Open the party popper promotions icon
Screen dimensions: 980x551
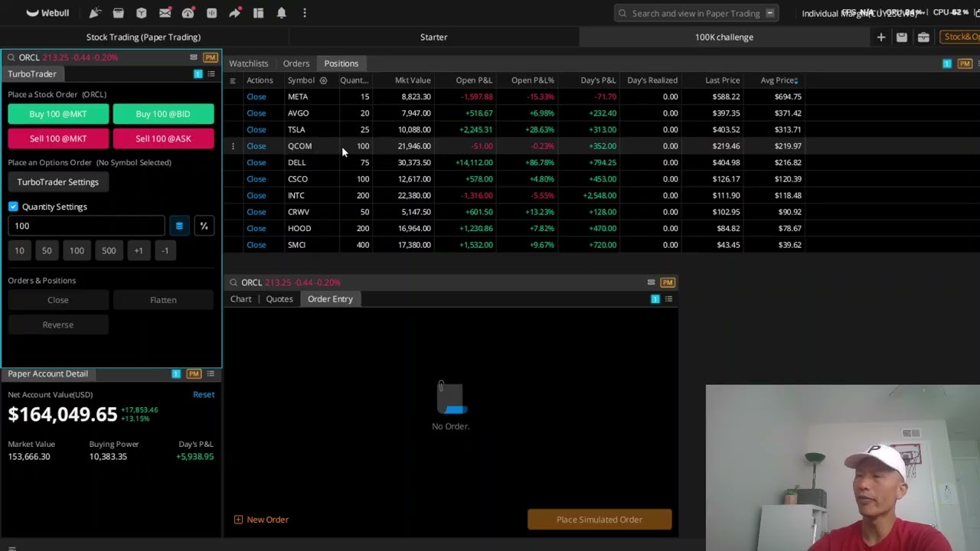[x=95, y=13]
